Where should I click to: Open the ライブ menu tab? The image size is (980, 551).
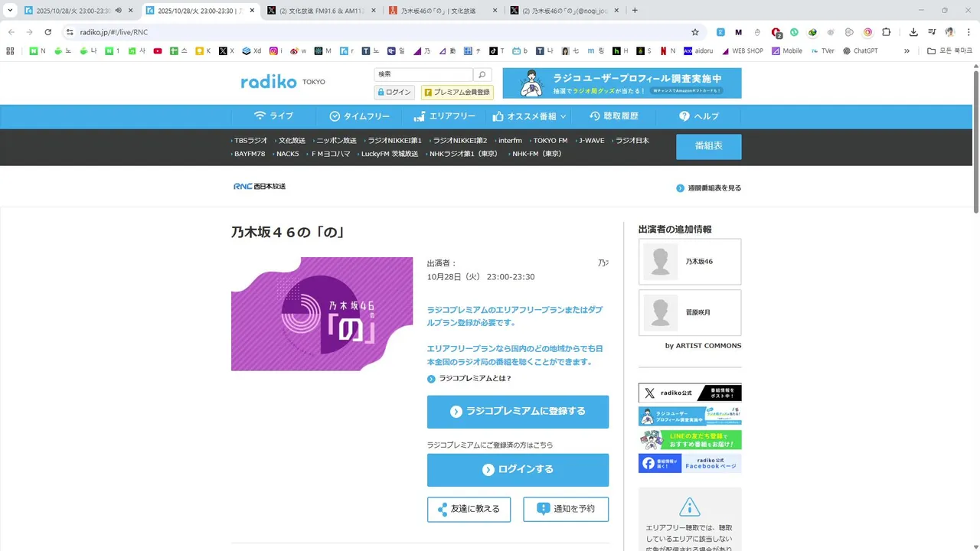tap(273, 116)
